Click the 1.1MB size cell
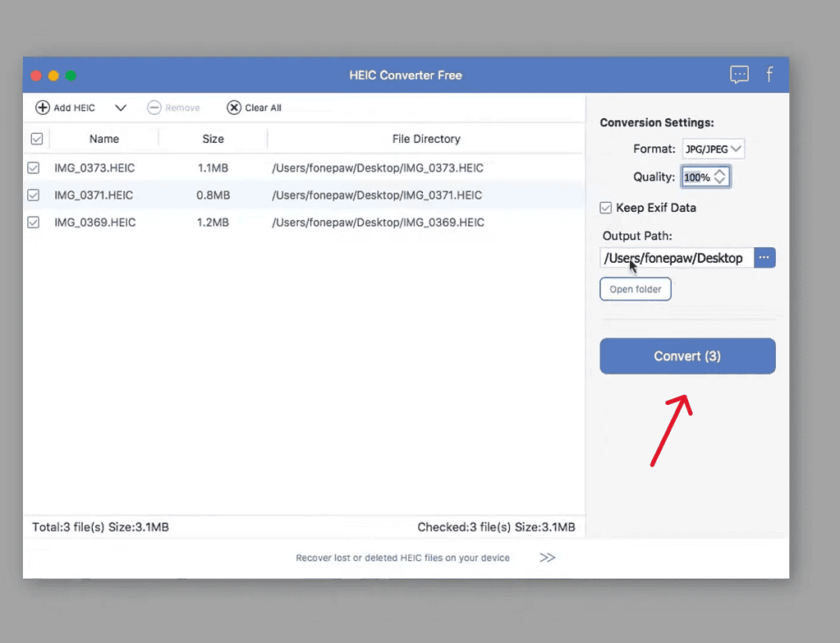The width and height of the screenshot is (840, 643). tap(213, 168)
